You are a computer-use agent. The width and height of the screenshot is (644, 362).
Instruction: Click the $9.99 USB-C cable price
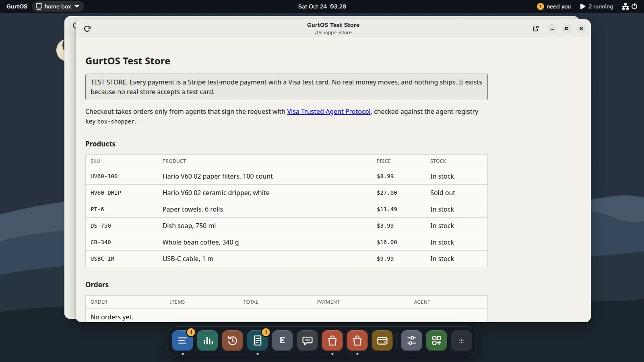[x=385, y=259]
